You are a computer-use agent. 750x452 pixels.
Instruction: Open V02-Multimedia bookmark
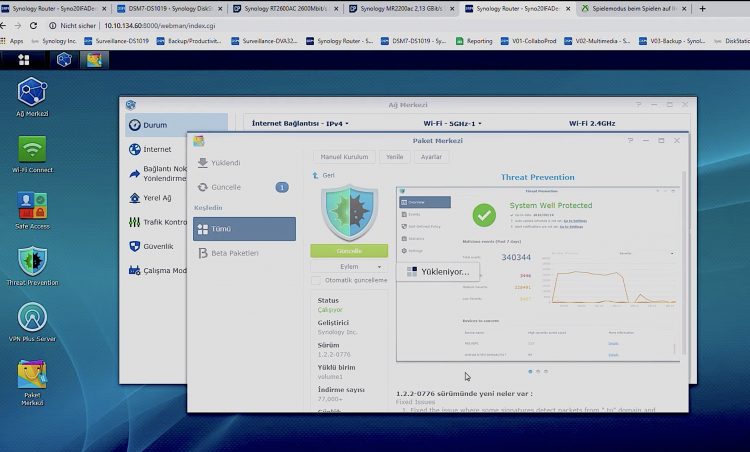(x=597, y=41)
